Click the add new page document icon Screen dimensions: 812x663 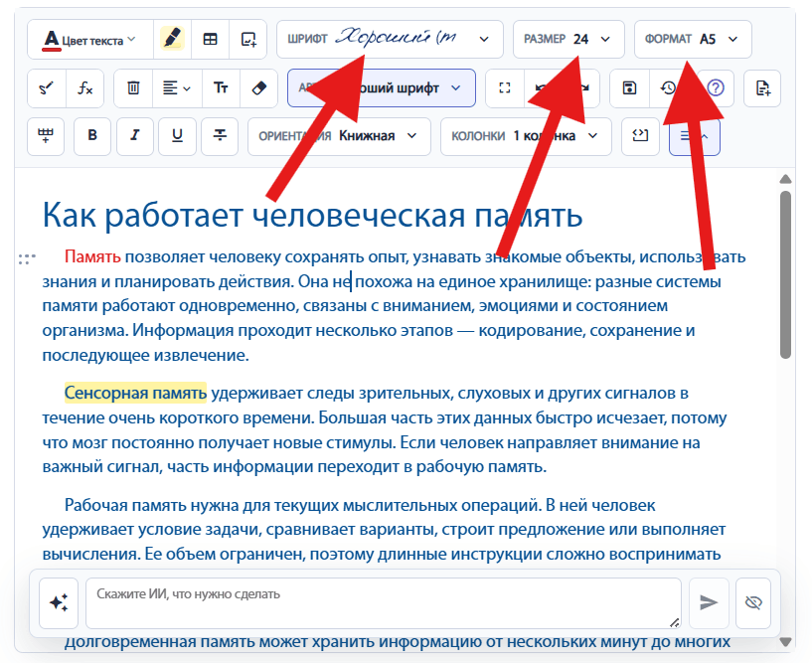coord(762,88)
